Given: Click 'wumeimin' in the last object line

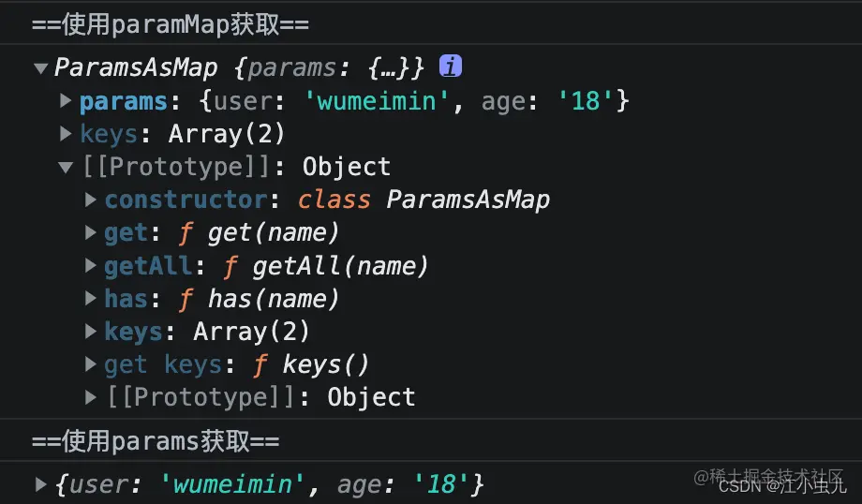Looking at the screenshot, I should (x=233, y=484).
